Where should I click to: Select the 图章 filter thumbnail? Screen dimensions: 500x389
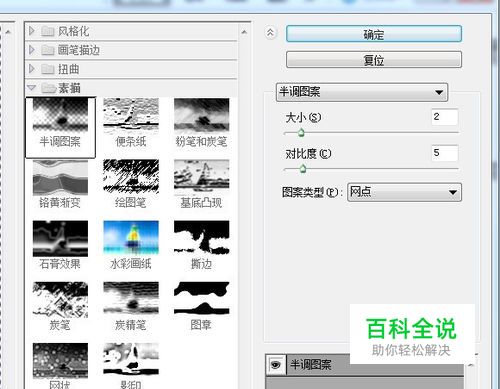pyautogui.click(x=202, y=299)
